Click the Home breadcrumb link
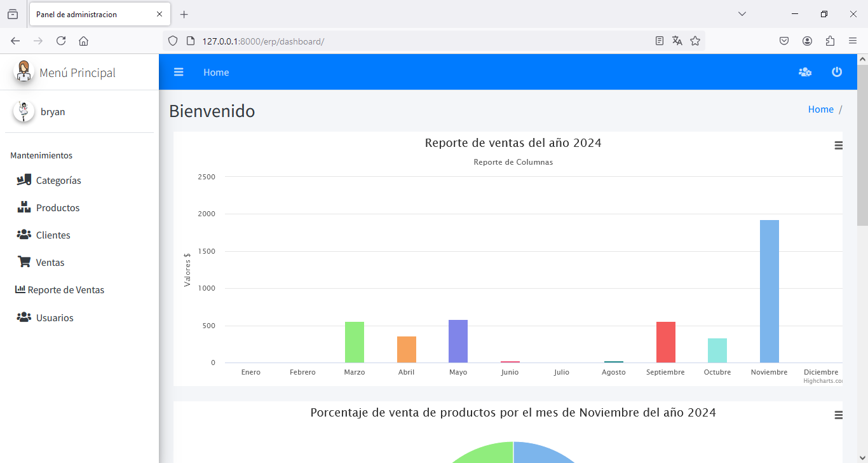Screen dimensions: 868x463 pos(820,109)
